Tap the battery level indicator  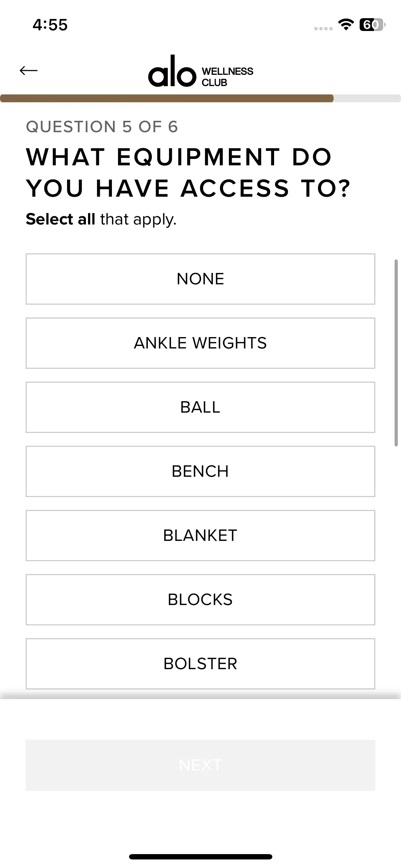tap(372, 25)
